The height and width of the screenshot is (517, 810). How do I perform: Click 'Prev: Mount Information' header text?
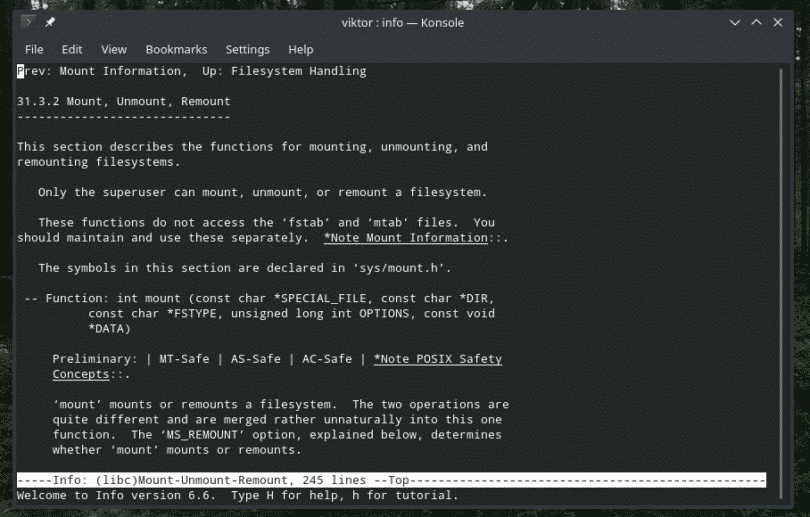tap(99, 71)
